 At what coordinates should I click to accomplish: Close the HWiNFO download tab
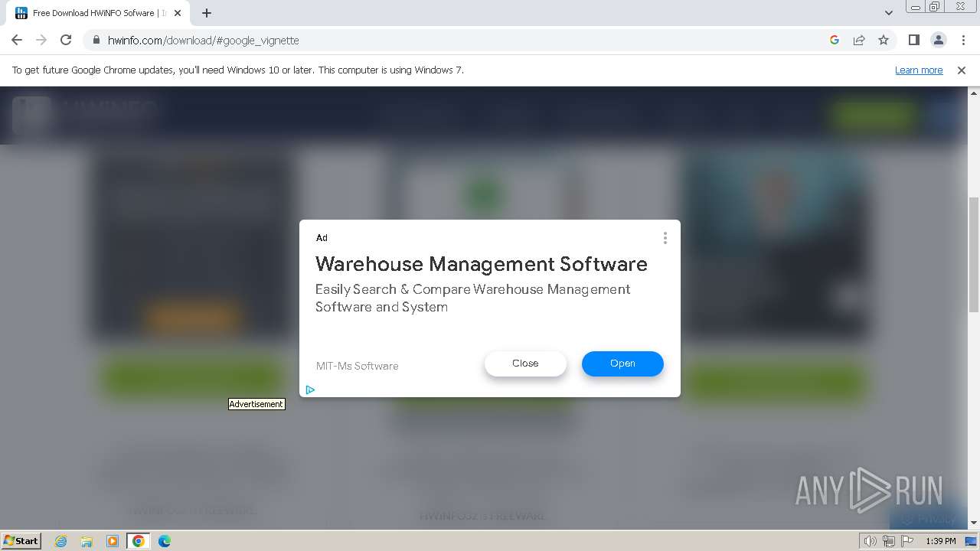tap(178, 13)
